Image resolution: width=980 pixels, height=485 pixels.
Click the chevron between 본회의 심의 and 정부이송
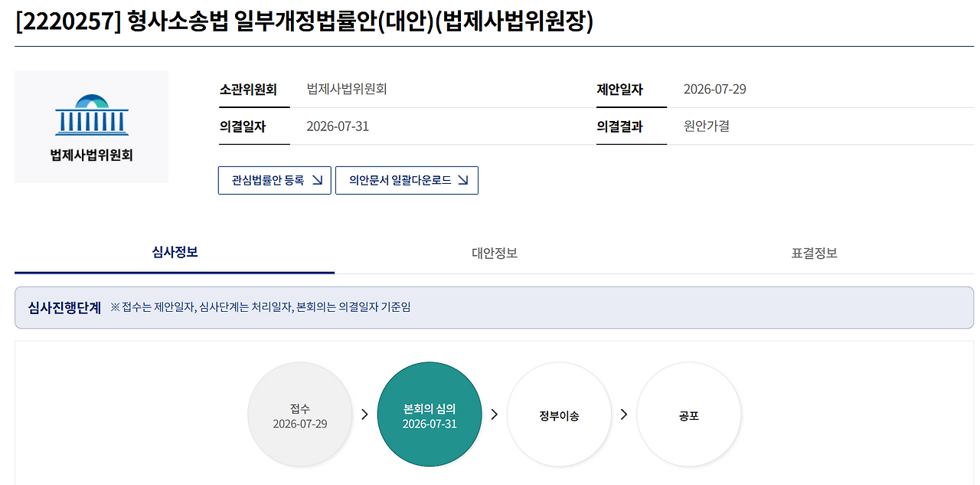495,415
